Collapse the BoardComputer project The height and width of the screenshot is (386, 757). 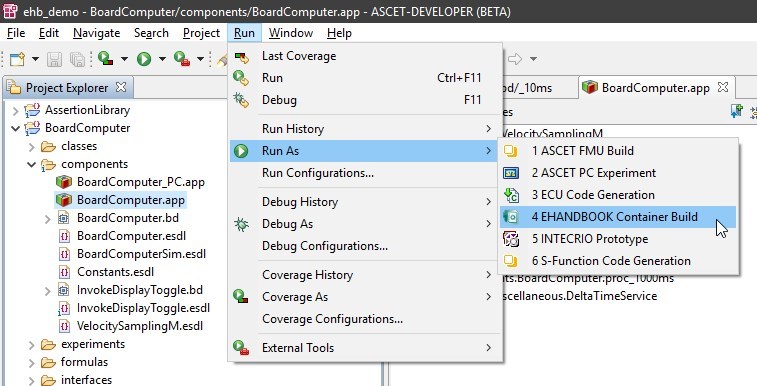15,129
